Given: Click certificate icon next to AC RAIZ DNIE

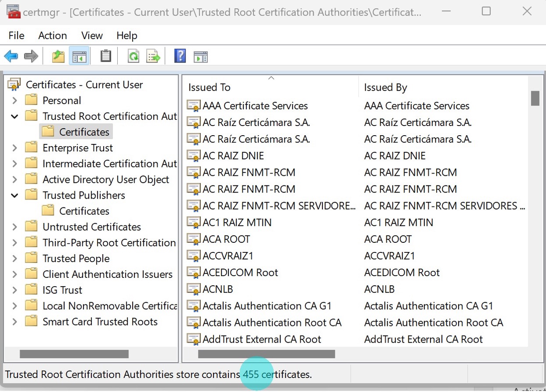Looking at the screenshot, I should pyautogui.click(x=193, y=156).
